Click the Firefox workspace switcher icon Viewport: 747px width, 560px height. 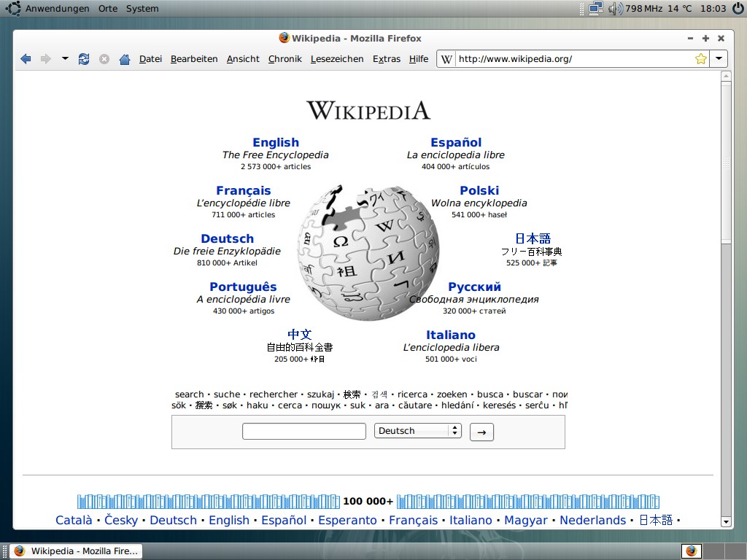pos(692,551)
